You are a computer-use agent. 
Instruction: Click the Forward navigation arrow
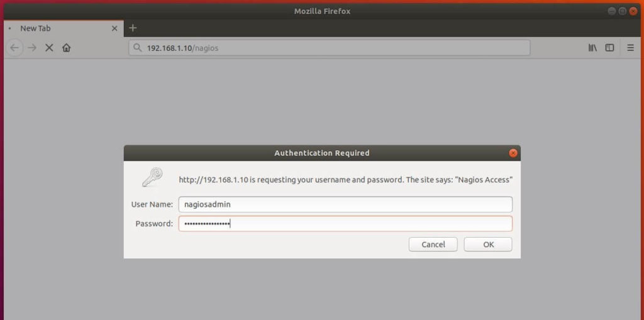32,48
